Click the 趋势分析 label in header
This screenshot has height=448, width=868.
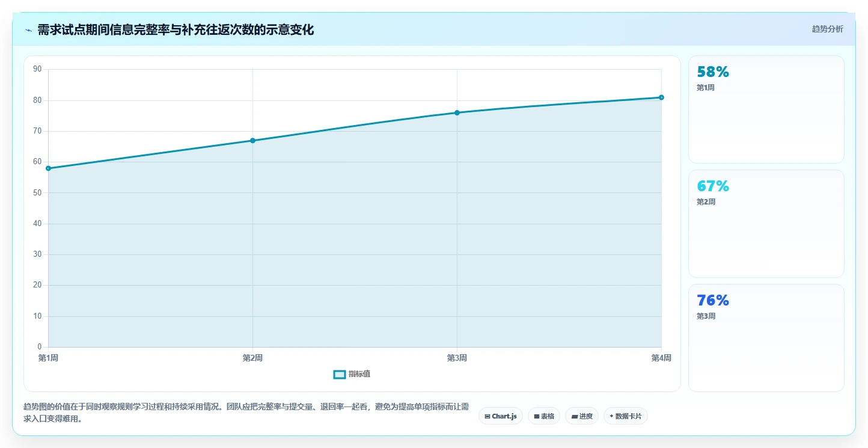pyautogui.click(x=827, y=29)
